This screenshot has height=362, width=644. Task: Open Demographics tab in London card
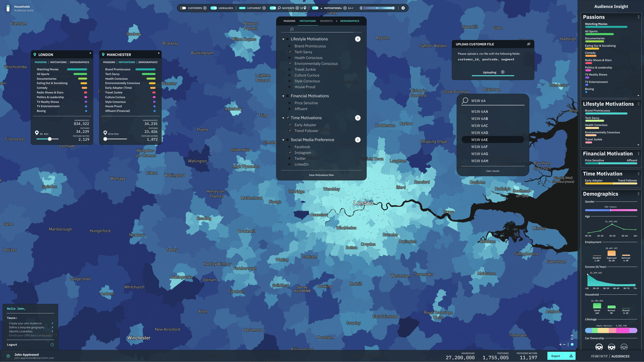[x=79, y=62]
